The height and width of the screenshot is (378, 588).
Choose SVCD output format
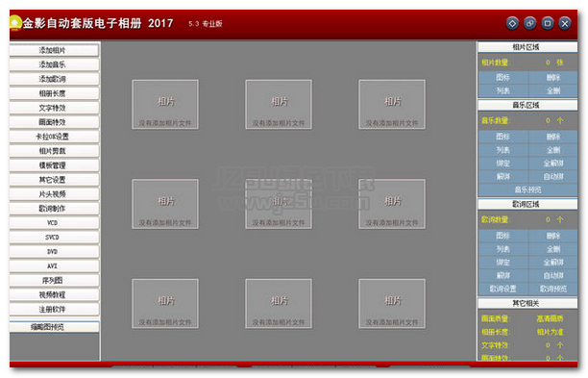(x=54, y=238)
